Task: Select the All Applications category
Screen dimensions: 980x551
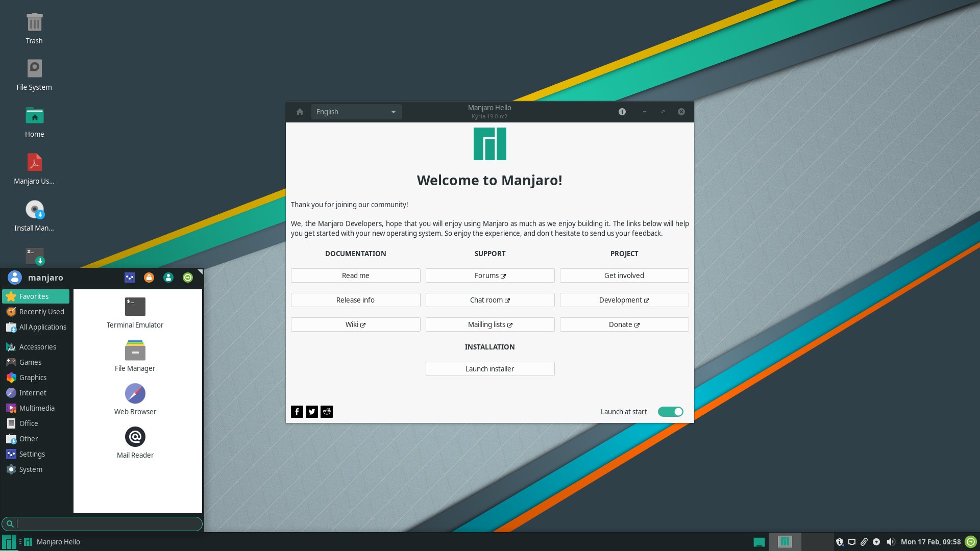Action: click(x=42, y=327)
